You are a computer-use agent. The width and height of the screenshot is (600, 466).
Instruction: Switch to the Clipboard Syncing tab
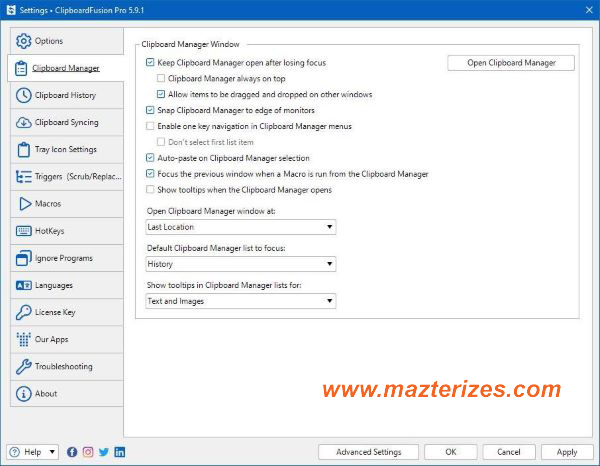[67, 122]
